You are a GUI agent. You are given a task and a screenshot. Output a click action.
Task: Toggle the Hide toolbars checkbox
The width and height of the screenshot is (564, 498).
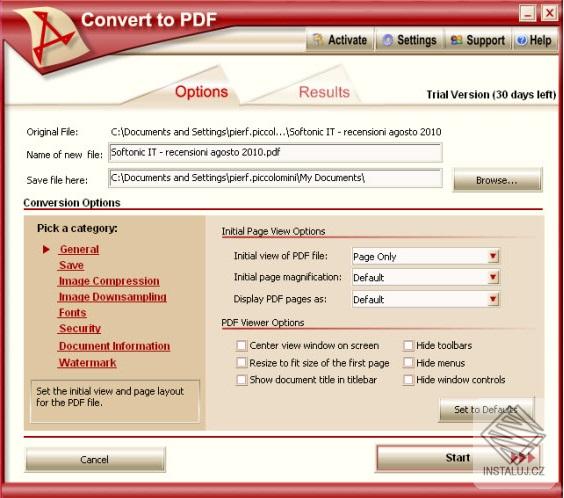(408, 346)
